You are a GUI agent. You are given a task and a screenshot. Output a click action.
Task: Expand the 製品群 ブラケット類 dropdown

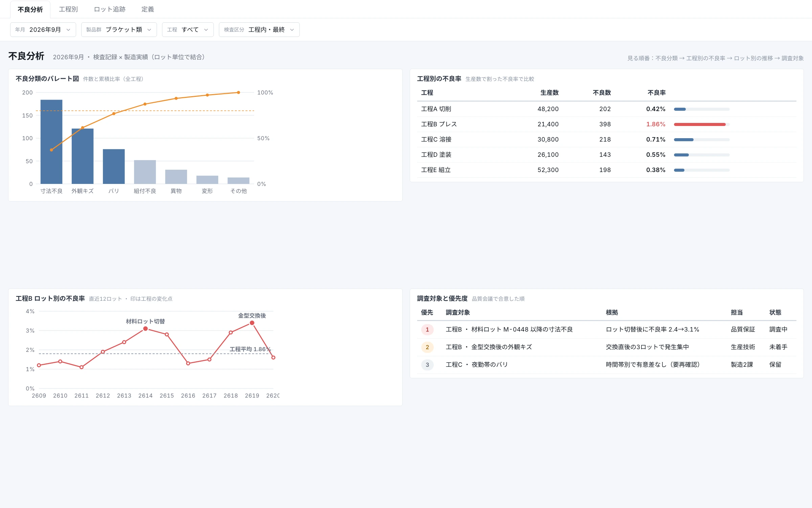(119, 29)
